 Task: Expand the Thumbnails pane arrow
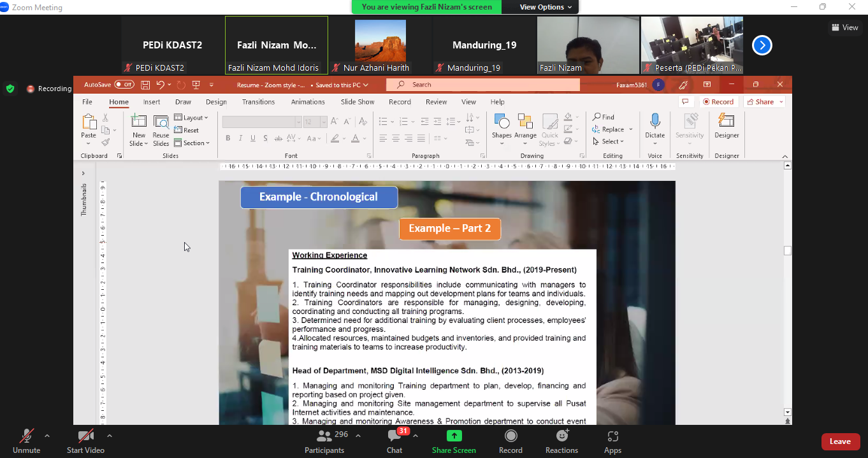pos(83,173)
